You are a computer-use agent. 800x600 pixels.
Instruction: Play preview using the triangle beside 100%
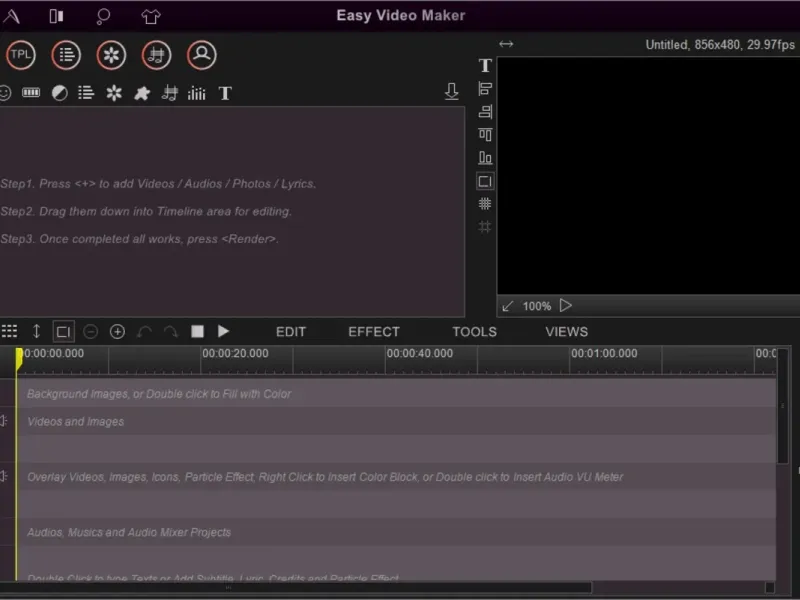[x=565, y=306]
